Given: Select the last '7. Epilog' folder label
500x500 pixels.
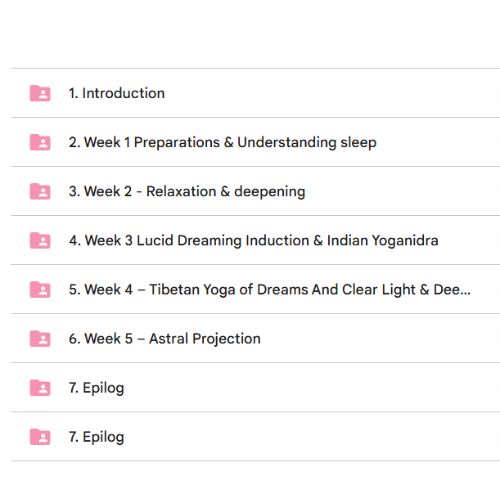Looking at the screenshot, I should [x=96, y=437].
